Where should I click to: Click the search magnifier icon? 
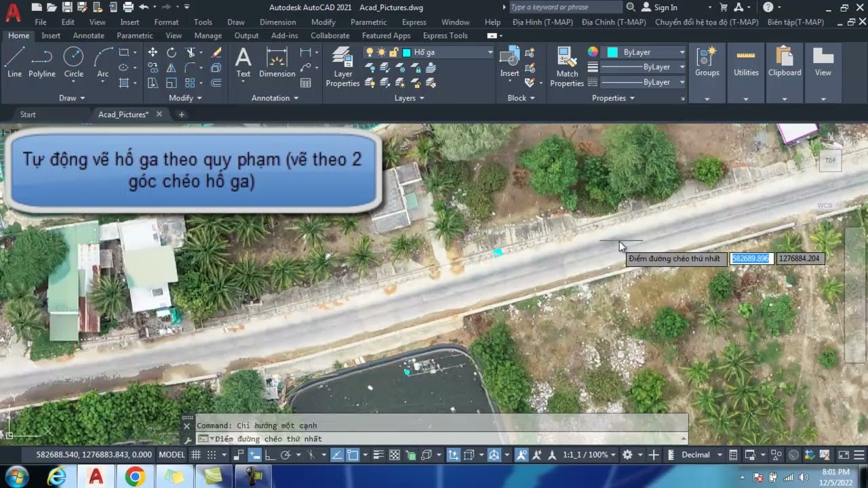[631, 7]
